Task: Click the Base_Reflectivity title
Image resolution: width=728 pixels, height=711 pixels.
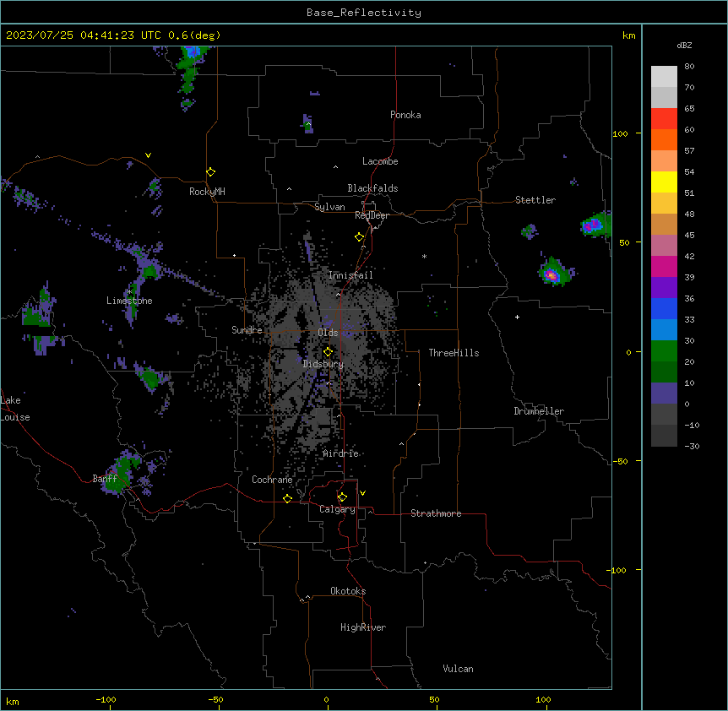Action: 364,13
